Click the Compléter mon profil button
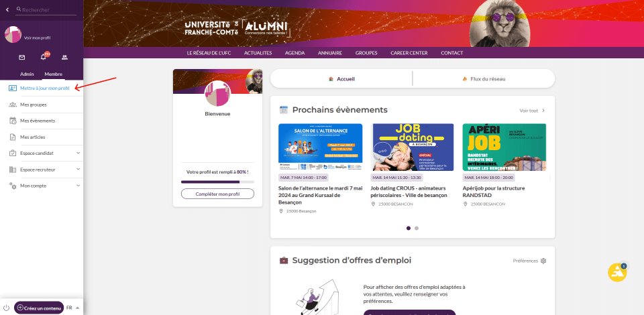The height and width of the screenshot is (315, 644). [217, 194]
